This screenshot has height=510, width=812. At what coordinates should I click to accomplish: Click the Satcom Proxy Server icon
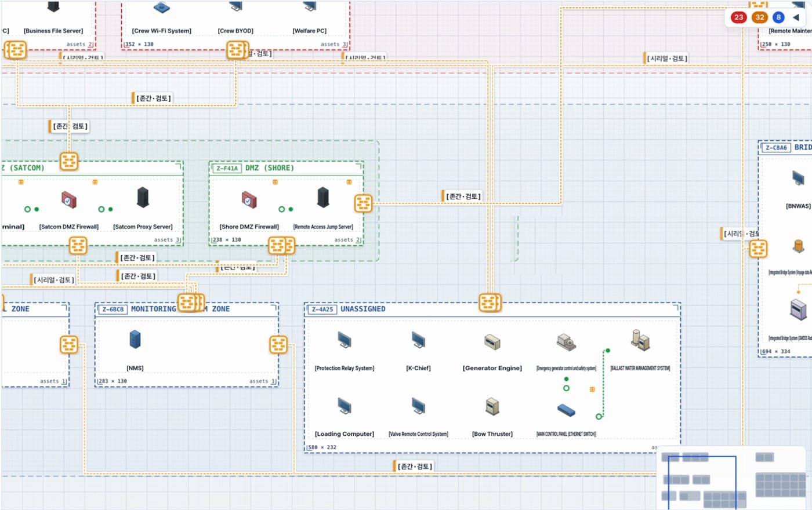pyautogui.click(x=143, y=198)
